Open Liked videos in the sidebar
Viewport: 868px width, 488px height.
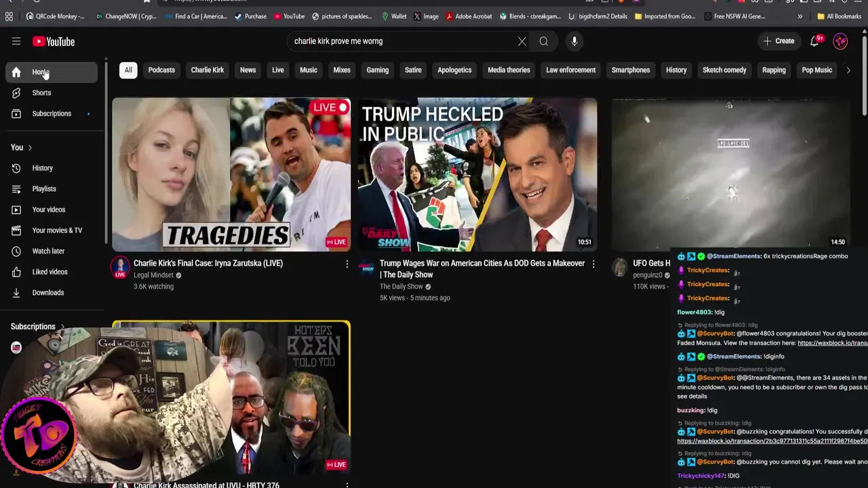pyautogui.click(x=51, y=272)
